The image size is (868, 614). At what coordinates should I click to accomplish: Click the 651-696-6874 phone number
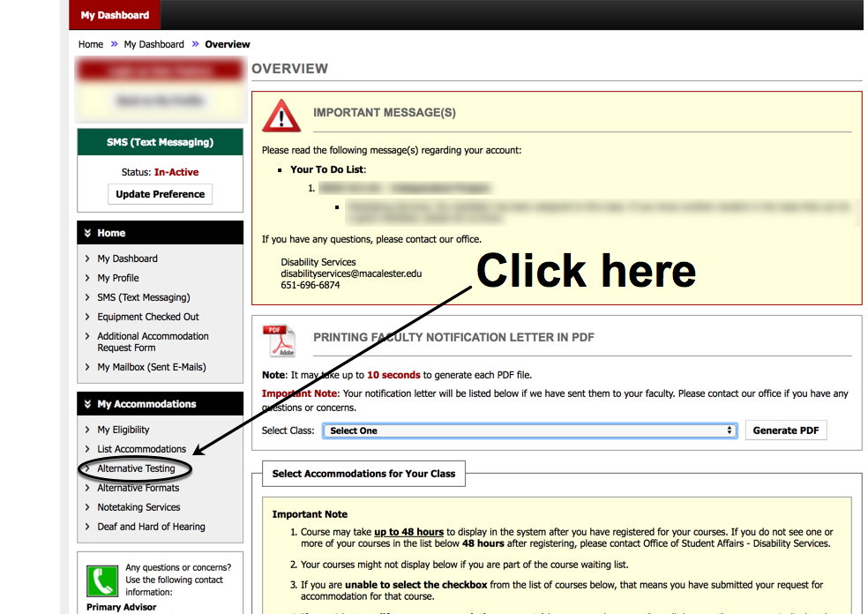click(x=310, y=285)
